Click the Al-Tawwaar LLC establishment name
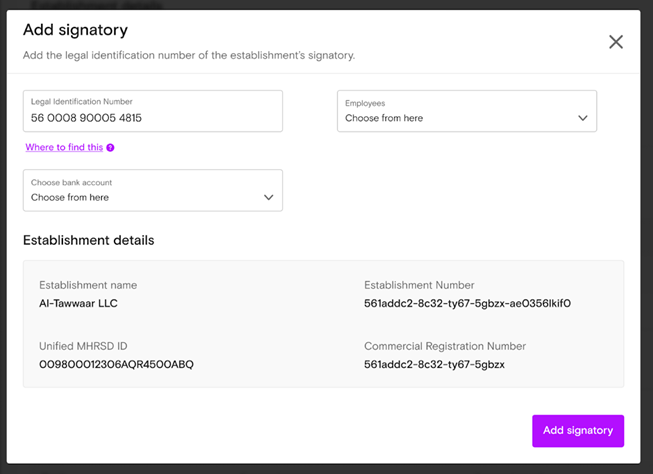 coord(78,303)
